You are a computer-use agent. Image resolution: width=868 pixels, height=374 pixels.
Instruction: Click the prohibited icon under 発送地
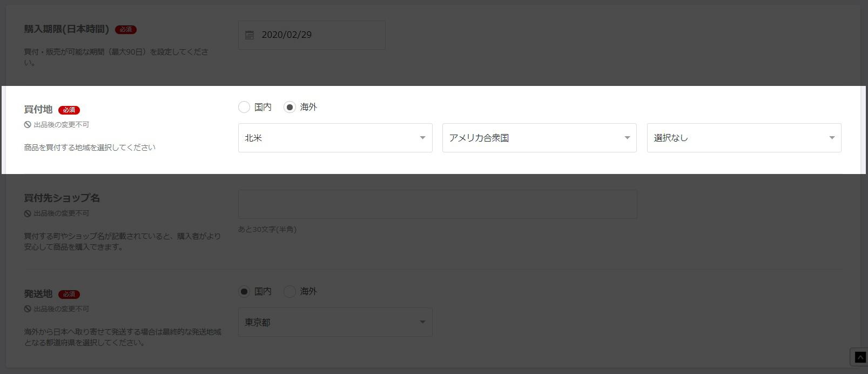pyautogui.click(x=28, y=309)
